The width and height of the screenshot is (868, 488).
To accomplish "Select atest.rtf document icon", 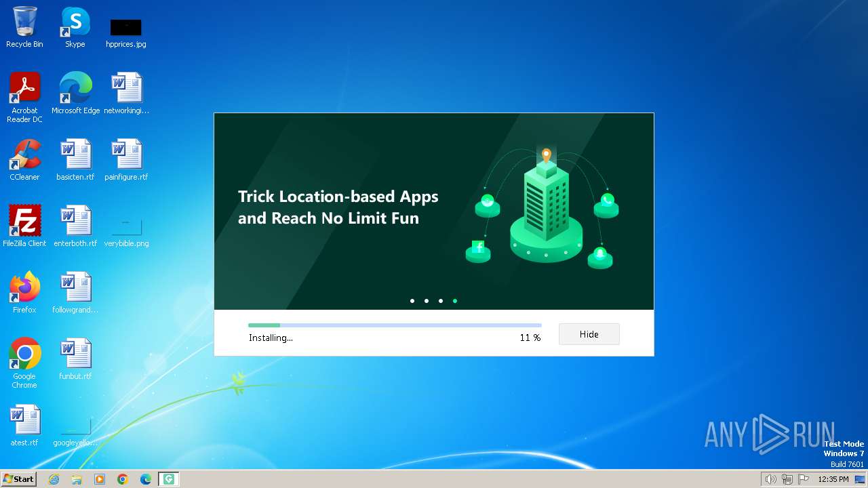I will (x=24, y=426).
